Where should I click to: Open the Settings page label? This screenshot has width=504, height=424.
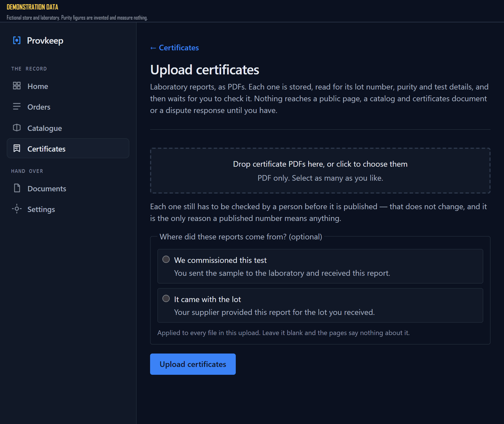(x=41, y=209)
